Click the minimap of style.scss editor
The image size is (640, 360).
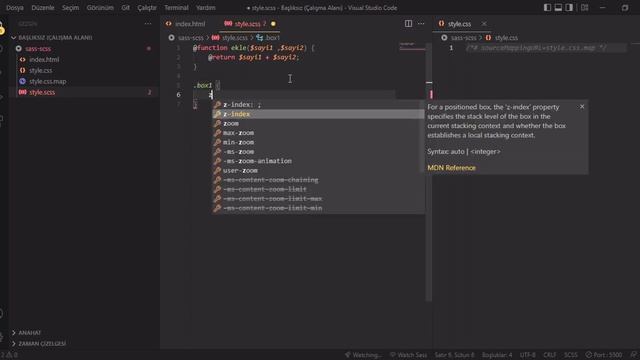[x=412, y=47]
